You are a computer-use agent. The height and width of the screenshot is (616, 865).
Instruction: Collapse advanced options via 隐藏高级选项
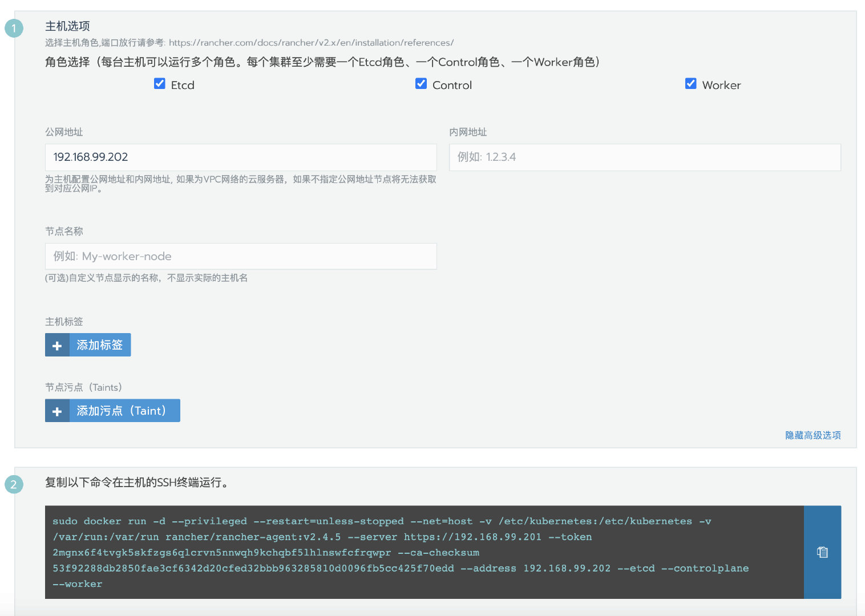click(x=813, y=435)
